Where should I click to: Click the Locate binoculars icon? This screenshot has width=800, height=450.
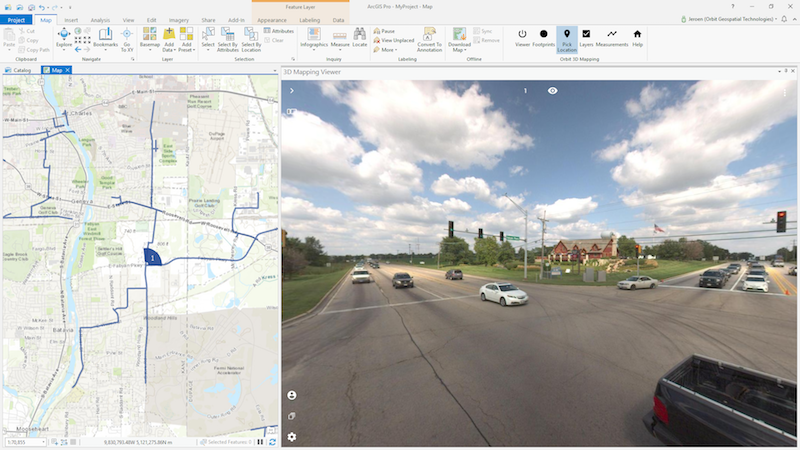pos(359,37)
